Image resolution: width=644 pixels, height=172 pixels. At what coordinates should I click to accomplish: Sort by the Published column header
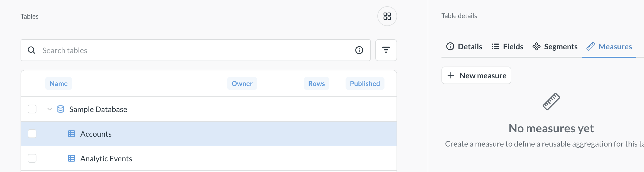coord(364,84)
